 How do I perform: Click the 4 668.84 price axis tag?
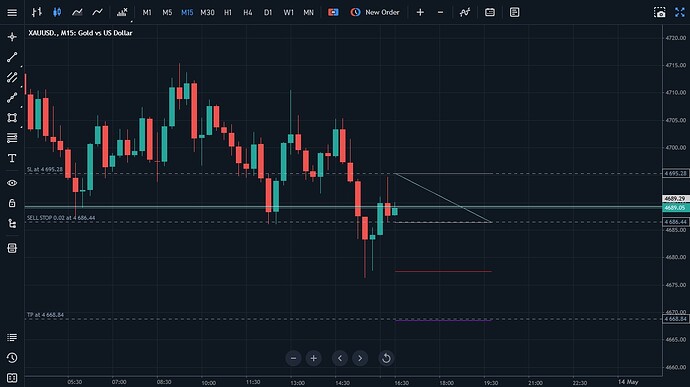tap(675, 319)
